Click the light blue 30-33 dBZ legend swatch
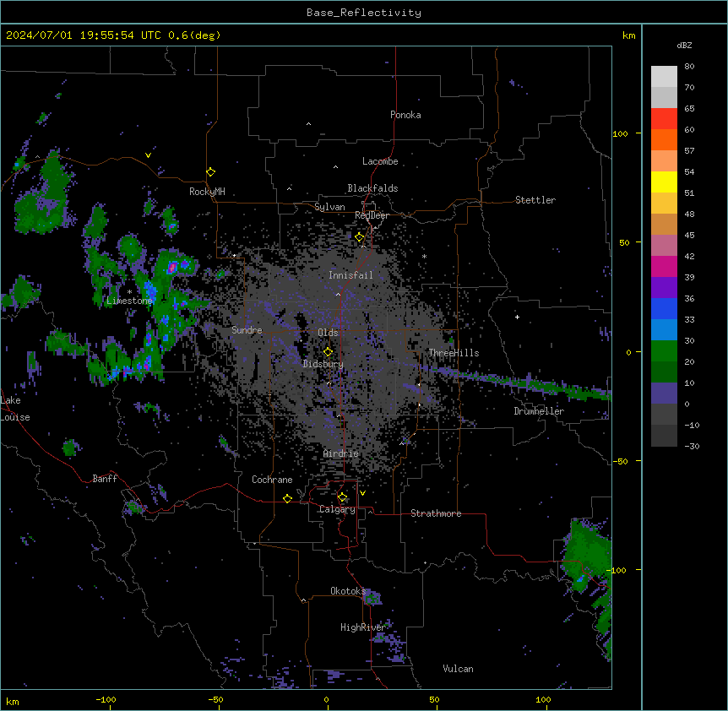728x711 pixels. click(x=664, y=329)
